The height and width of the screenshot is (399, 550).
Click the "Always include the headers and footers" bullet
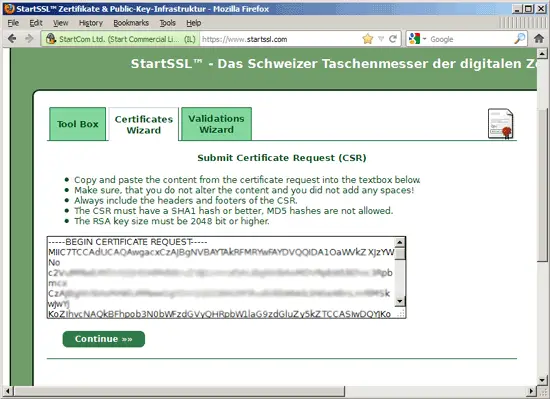point(186,201)
